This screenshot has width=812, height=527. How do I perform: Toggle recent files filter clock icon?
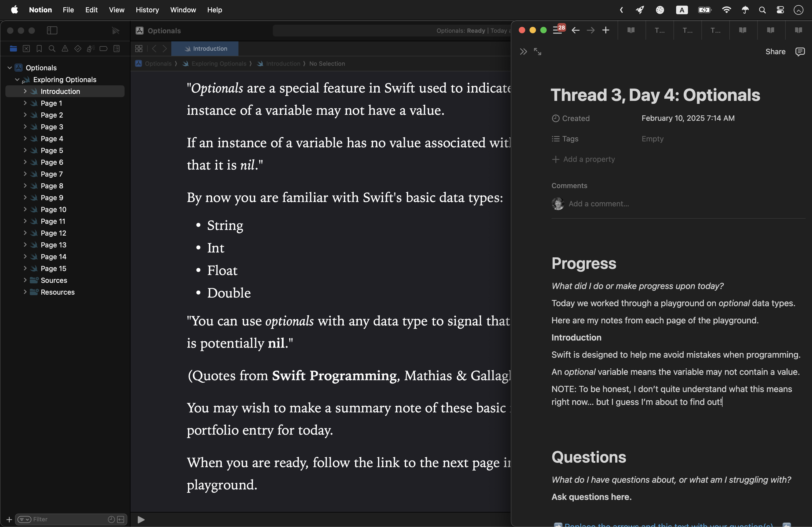(111, 519)
